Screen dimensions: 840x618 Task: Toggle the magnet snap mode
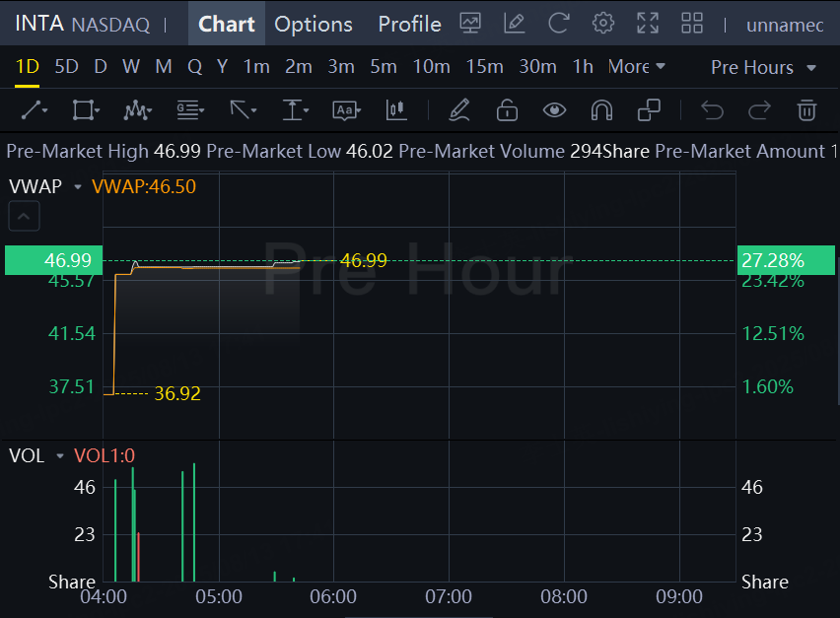click(x=601, y=110)
